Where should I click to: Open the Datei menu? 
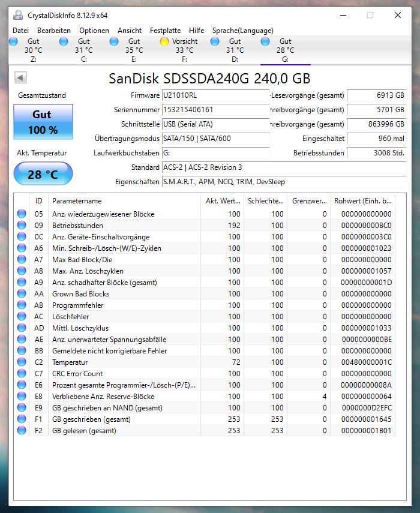tap(20, 31)
